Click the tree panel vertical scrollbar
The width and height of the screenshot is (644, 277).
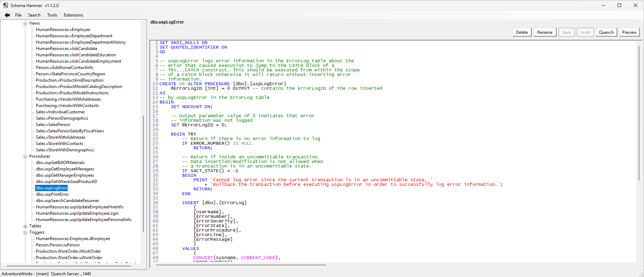click(x=143, y=174)
